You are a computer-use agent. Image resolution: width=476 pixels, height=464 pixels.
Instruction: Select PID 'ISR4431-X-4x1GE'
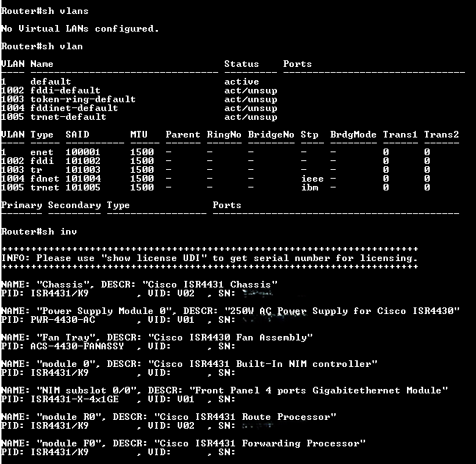[x=74, y=399]
